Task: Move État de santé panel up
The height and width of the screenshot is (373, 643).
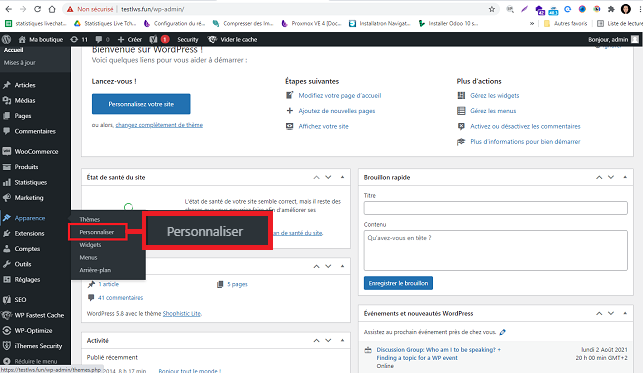Action: click(x=316, y=177)
